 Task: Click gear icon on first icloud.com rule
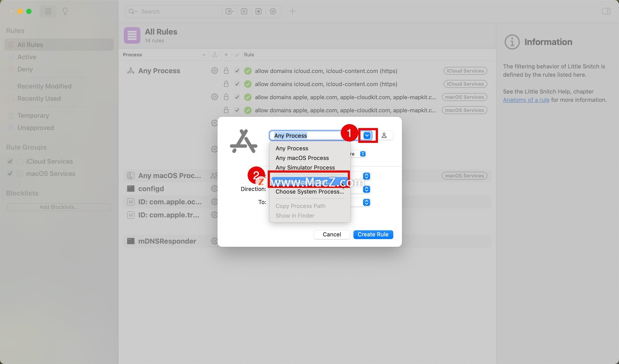(x=214, y=71)
